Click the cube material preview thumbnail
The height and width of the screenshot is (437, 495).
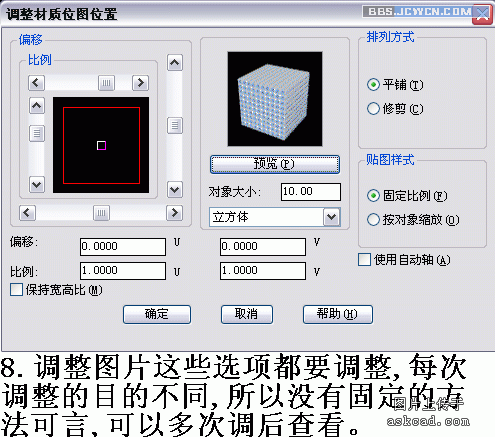275,99
